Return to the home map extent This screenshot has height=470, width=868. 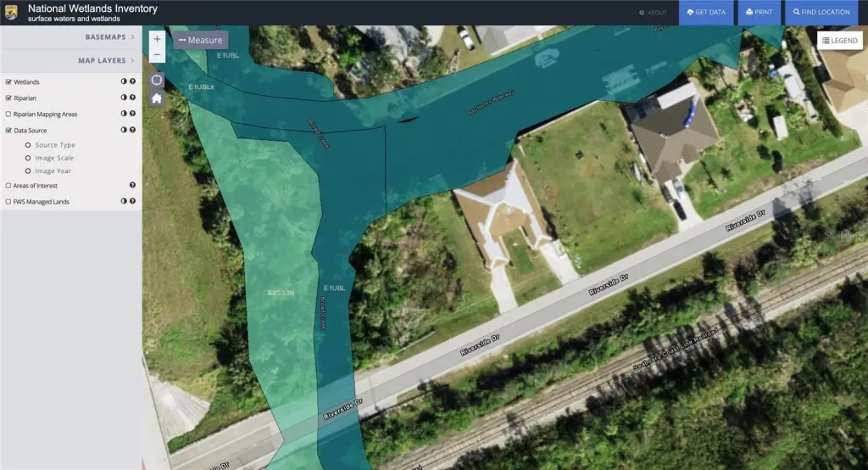point(157,98)
